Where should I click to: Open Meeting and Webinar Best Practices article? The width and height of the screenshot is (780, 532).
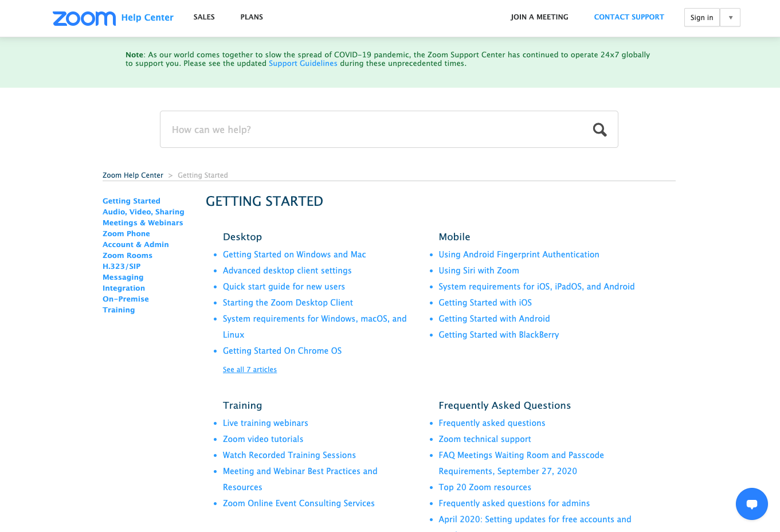[300, 479]
